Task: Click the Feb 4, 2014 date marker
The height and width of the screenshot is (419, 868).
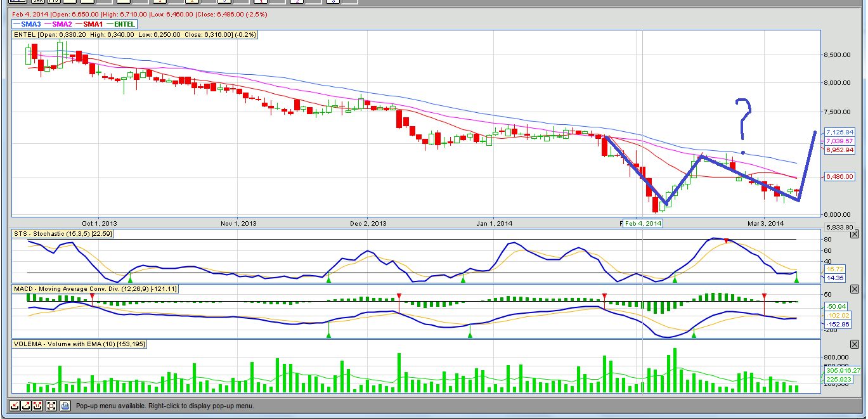Action: click(x=643, y=223)
